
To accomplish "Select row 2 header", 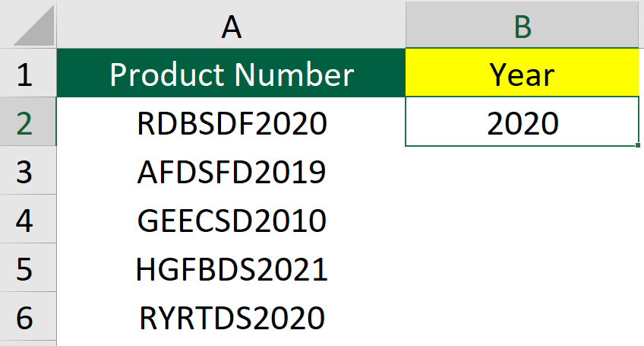I will [28, 122].
